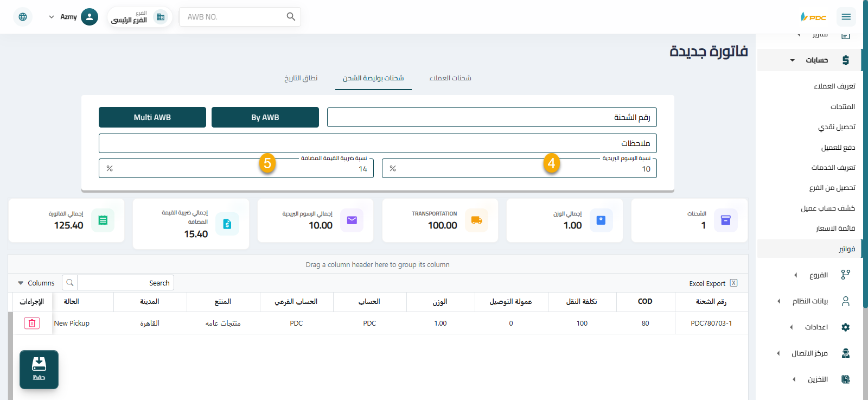This screenshot has width=868, height=400.
Task: Open the الفرع الرئيسي branch selector
Action: (139, 17)
